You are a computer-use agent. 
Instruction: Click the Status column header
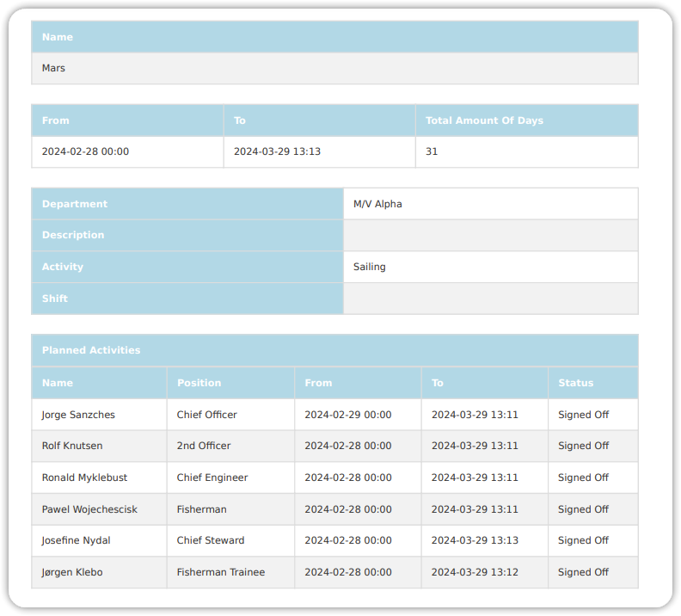pos(575,383)
